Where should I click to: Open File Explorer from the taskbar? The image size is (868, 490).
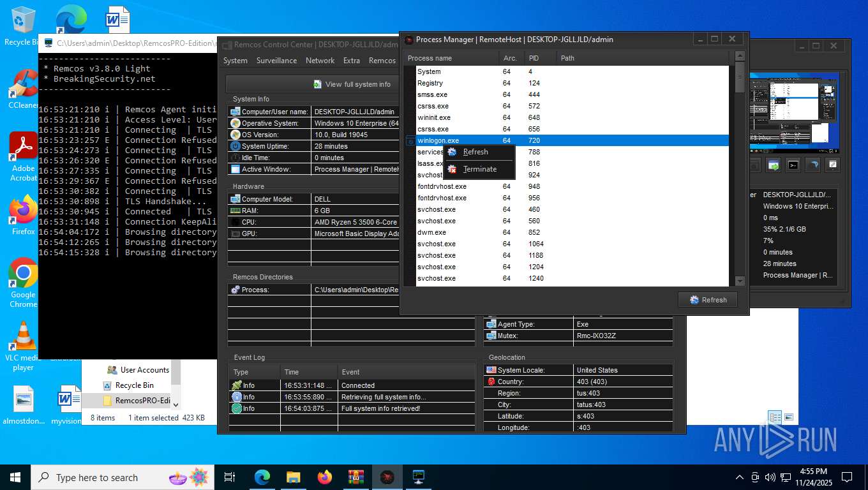(x=294, y=477)
